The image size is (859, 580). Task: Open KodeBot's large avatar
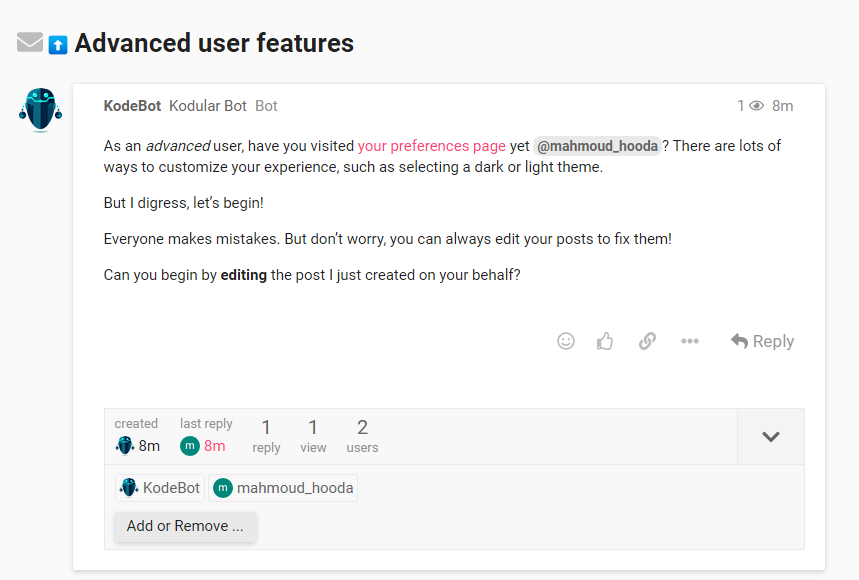41,110
